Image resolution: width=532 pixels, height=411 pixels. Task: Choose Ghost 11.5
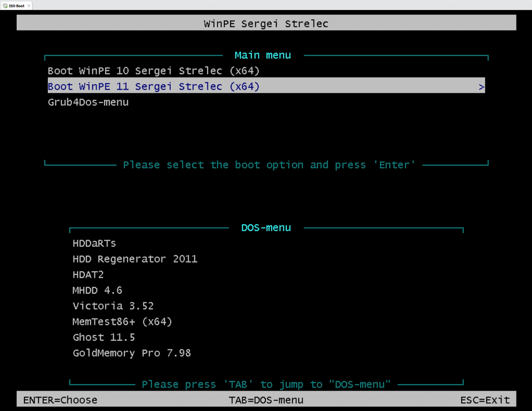pyautogui.click(x=104, y=337)
